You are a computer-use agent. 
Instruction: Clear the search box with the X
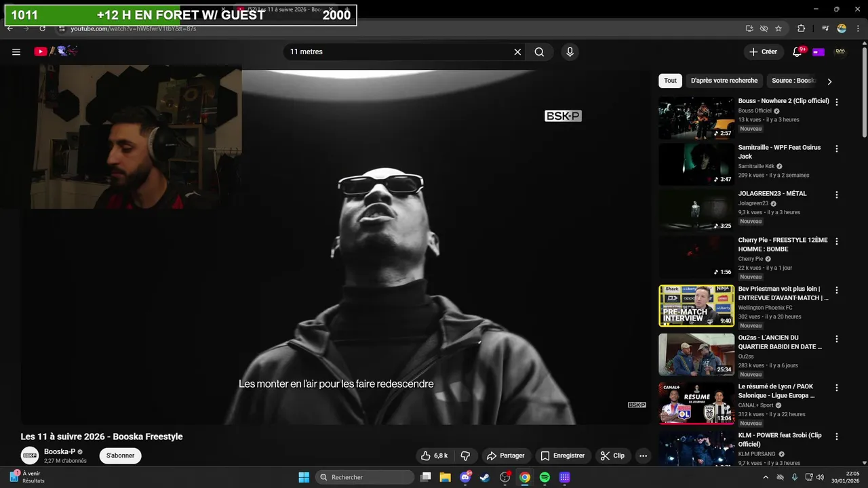click(517, 52)
